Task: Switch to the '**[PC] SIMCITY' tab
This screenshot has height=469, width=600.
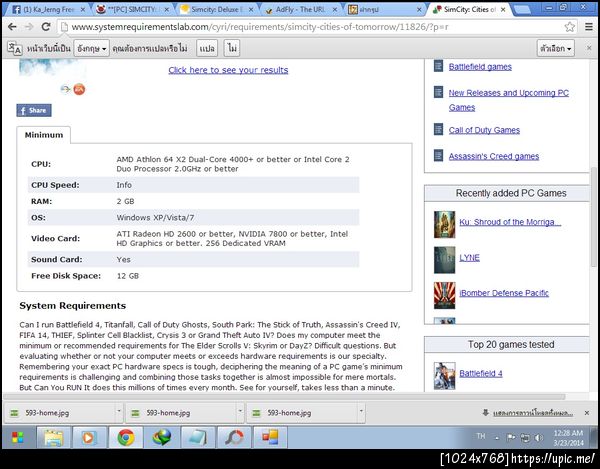Action: click(x=132, y=10)
